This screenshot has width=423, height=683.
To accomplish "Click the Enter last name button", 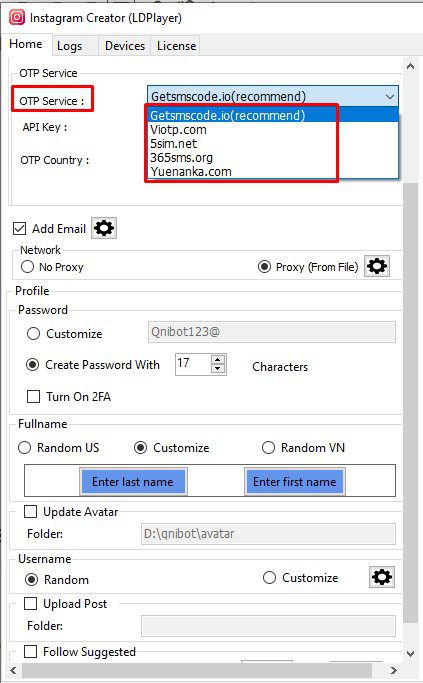I will (133, 481).
